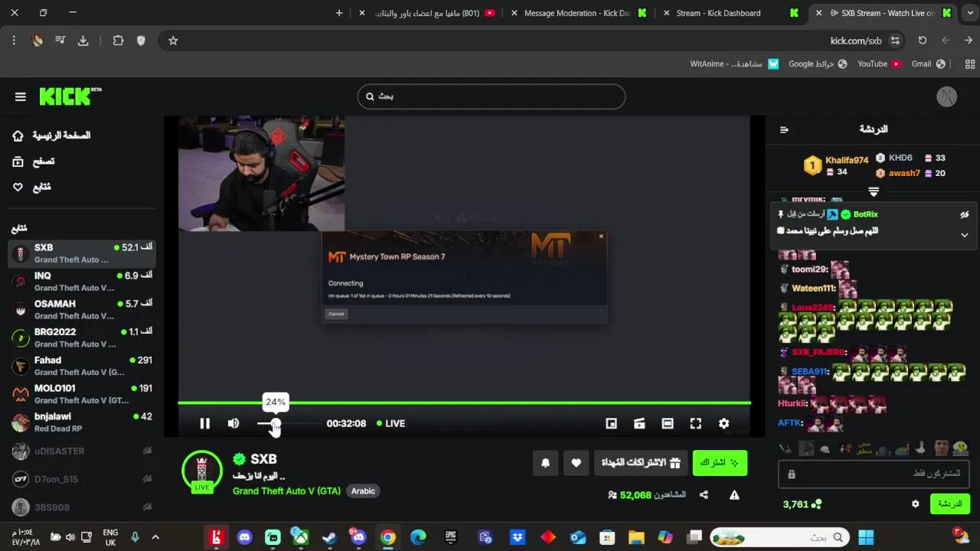Open the hamburger menu beside Kick logo
This screenshot has width=980, height=551.
(x=21, y=96)
